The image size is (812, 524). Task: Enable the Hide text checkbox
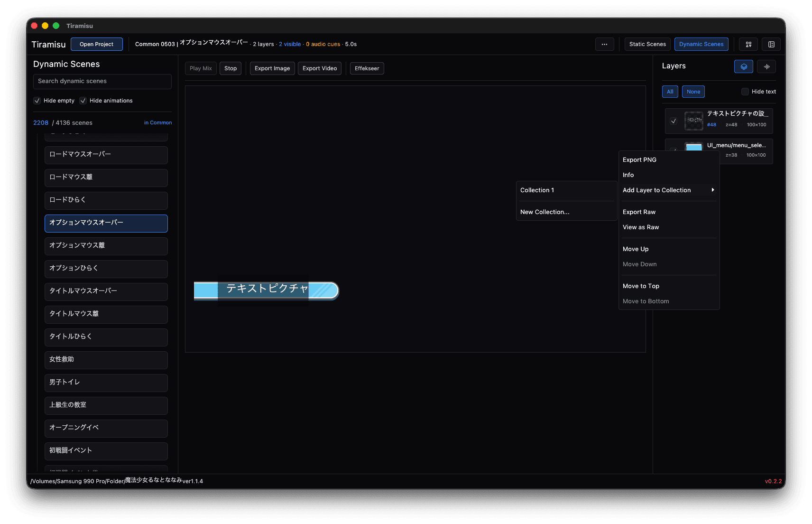point(745,92)
